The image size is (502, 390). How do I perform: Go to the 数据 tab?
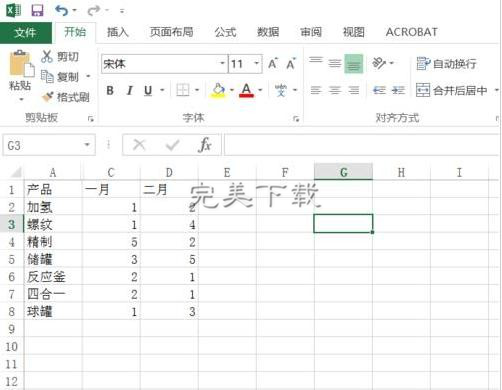tap(268, 32)
